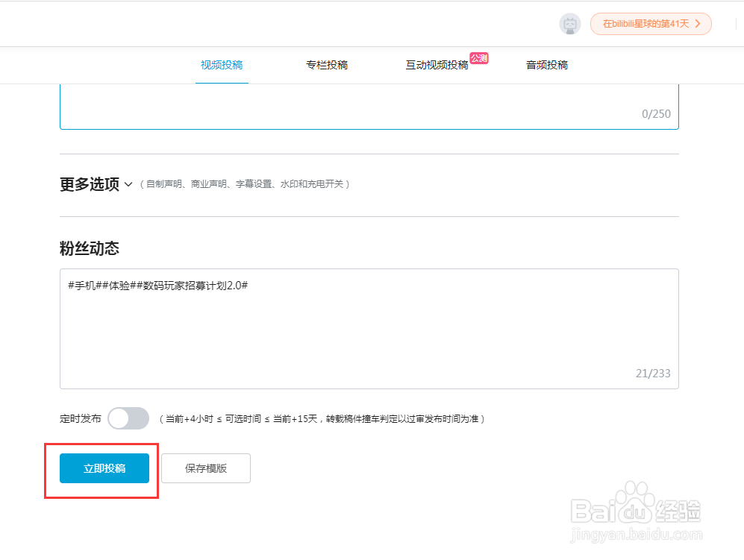Switch to the 视频投稿 tab
The width and height of the screenshot is (744, 560).
coord(222,65)
